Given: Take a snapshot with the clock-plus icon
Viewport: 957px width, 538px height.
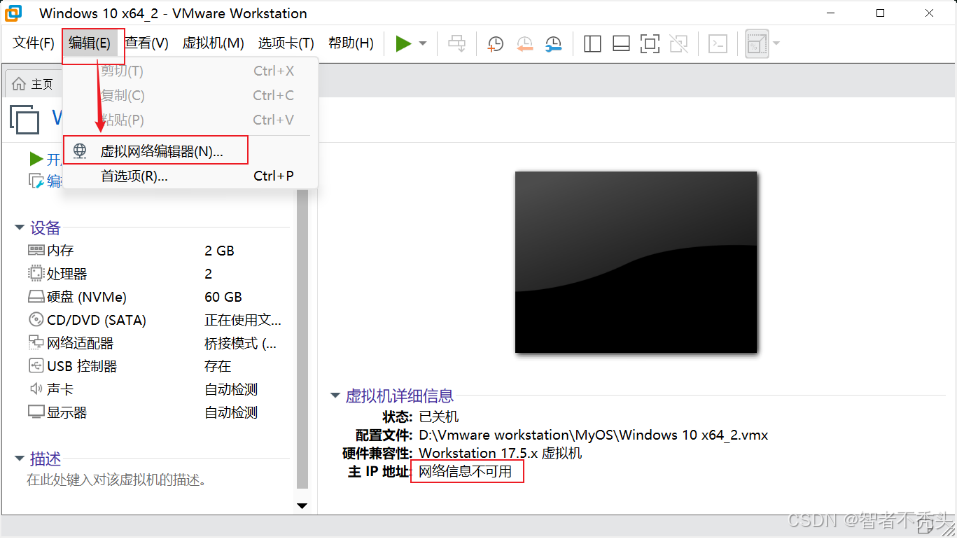Looking at the screenshot, I should [x=495, y=43].
